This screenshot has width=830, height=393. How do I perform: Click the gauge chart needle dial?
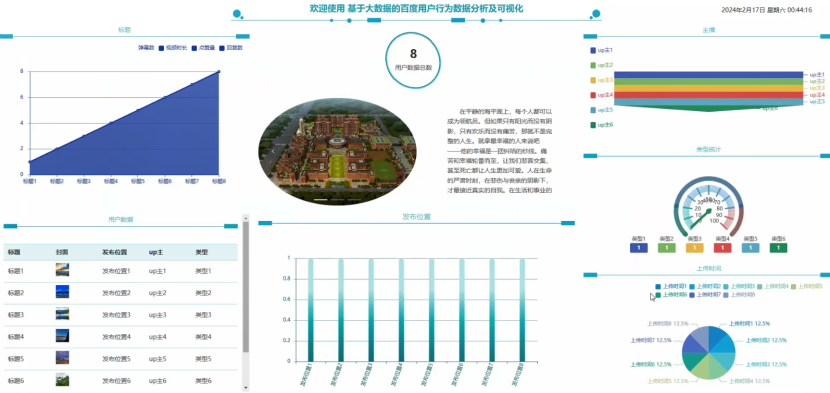(x=709, y=208)
